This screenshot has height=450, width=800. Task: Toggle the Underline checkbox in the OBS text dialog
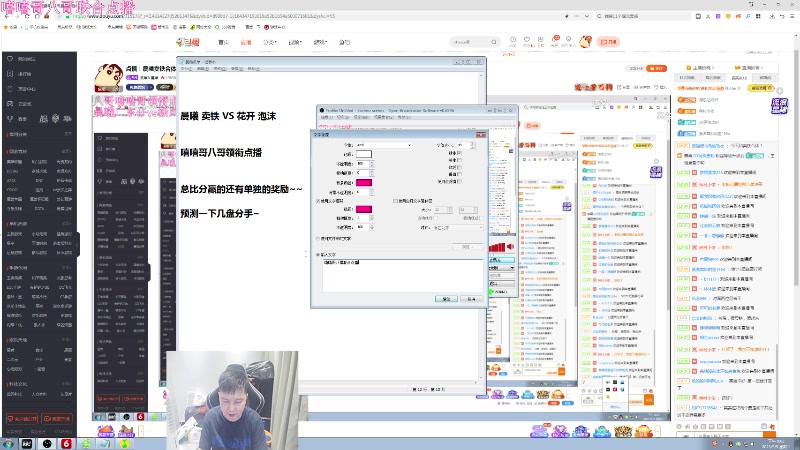[x=460, y=167]
